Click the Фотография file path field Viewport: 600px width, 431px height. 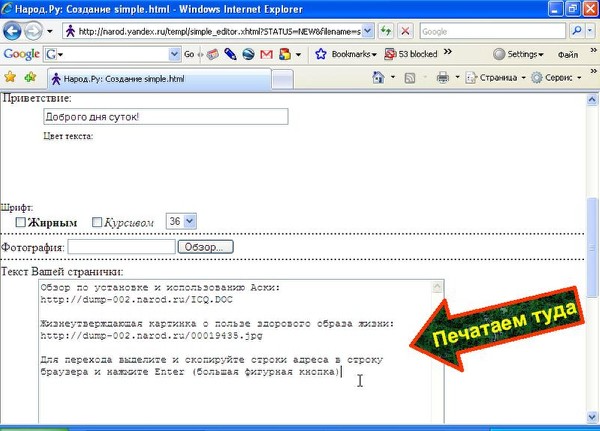click(x=122, y=247)
